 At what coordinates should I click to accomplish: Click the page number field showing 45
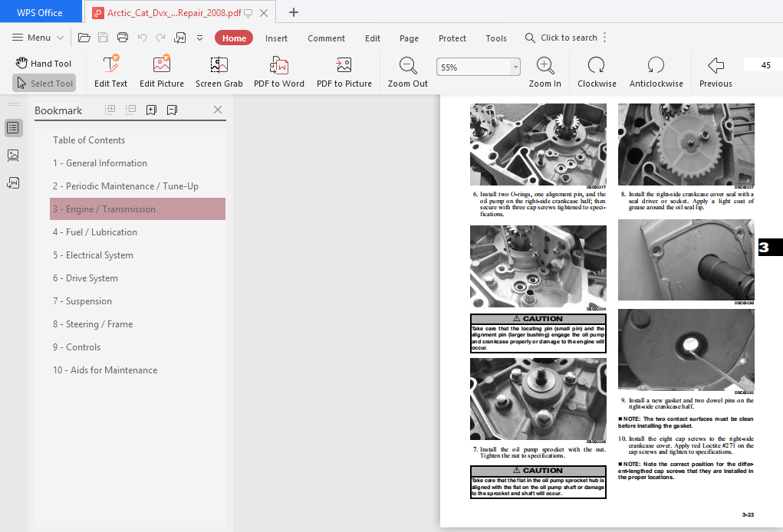[764, 65]
